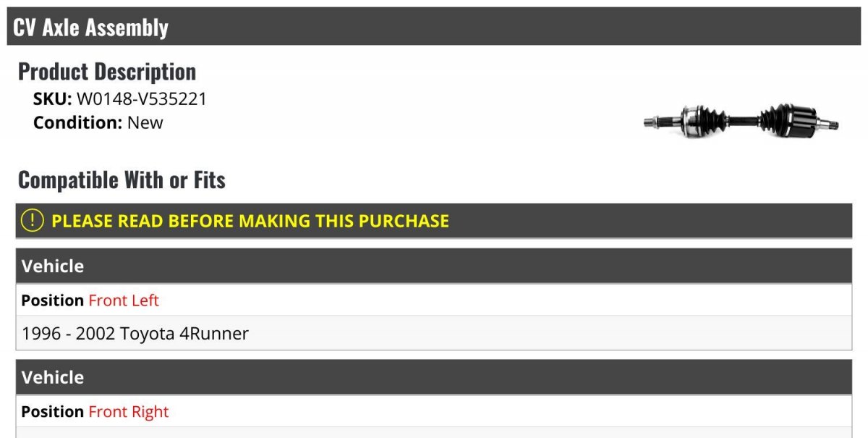Click the Condition label

[78, 122]
